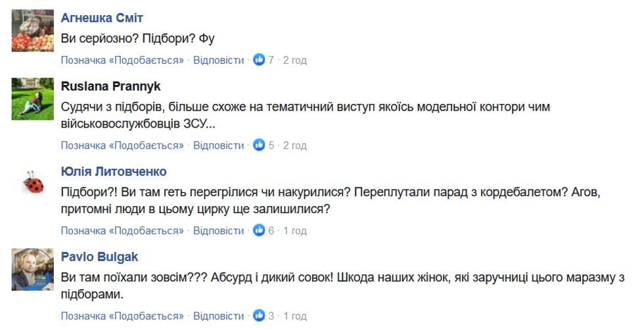Open Ruslana Prannyk's avatar photo
This screenshot has width=644, height=329.
(33, 99)
